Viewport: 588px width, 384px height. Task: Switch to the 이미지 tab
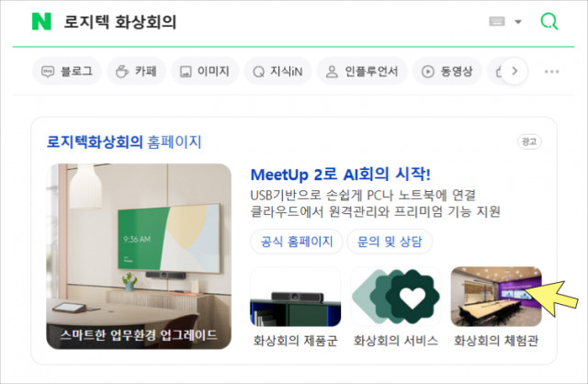tap(205, 71)
